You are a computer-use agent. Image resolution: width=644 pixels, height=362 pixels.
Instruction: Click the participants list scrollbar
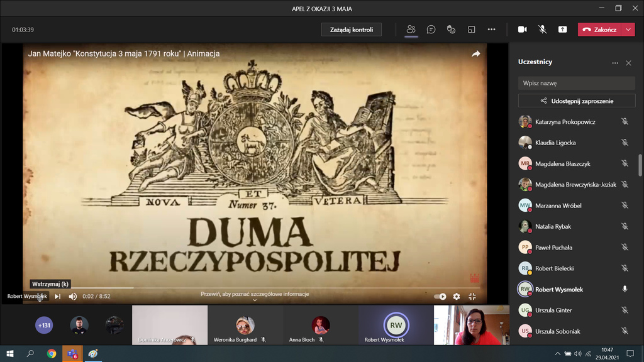[x=640, y=165]
